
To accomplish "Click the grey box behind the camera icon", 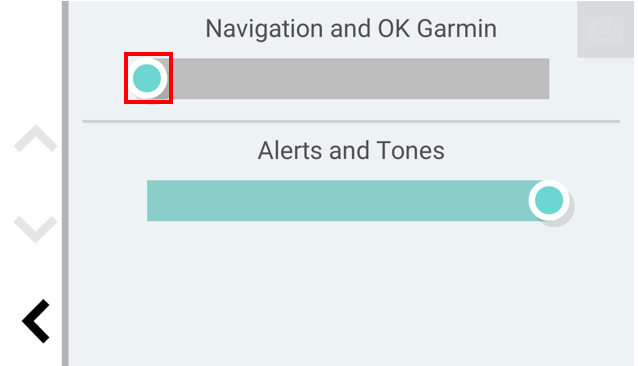I will tap(605, 29).
